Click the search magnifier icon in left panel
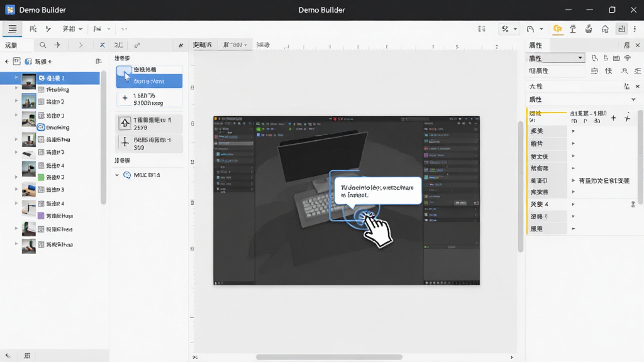Image resolution: width=644 pixels, height=362 pixels. click(x=43, y=45)
